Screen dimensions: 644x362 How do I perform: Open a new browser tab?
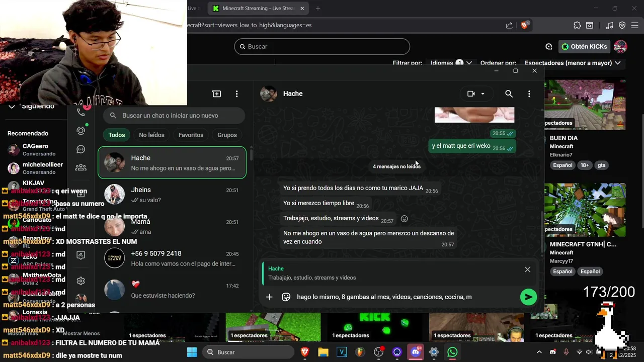coord(317,9)
